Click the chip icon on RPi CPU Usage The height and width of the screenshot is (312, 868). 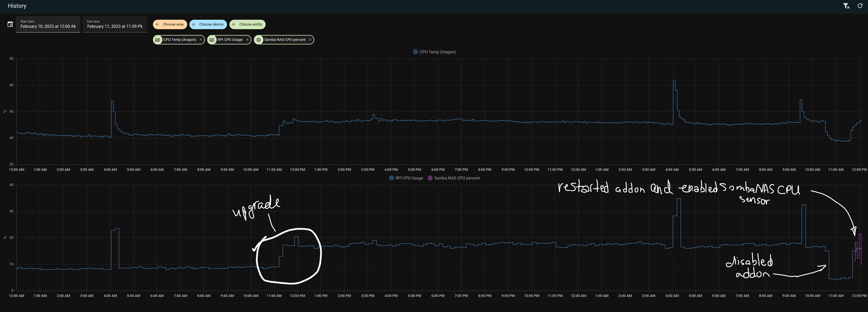[212, 40]
